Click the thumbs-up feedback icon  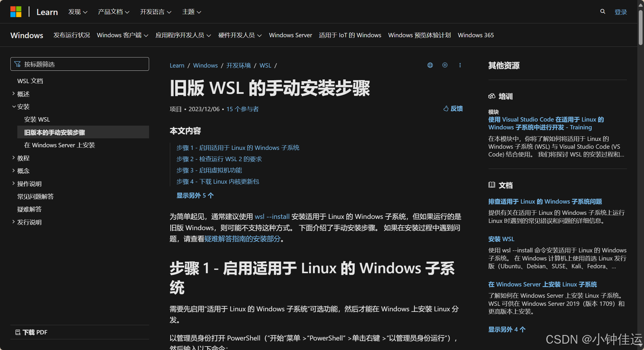446,109
